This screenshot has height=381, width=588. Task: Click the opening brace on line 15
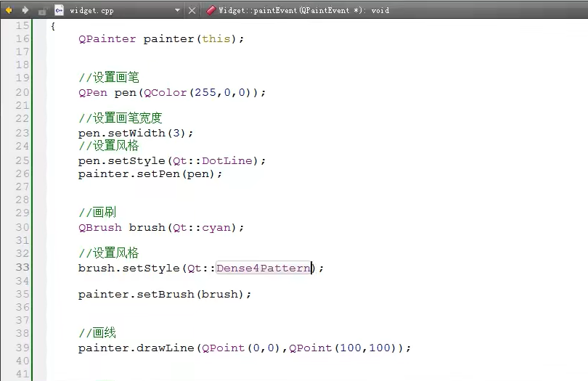tap(53, 26)
